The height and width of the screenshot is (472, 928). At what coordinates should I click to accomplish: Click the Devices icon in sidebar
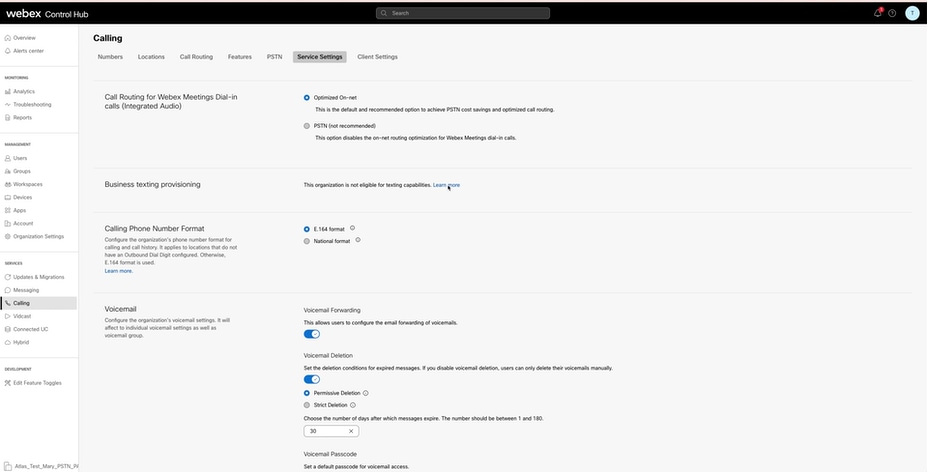(8, 198)
